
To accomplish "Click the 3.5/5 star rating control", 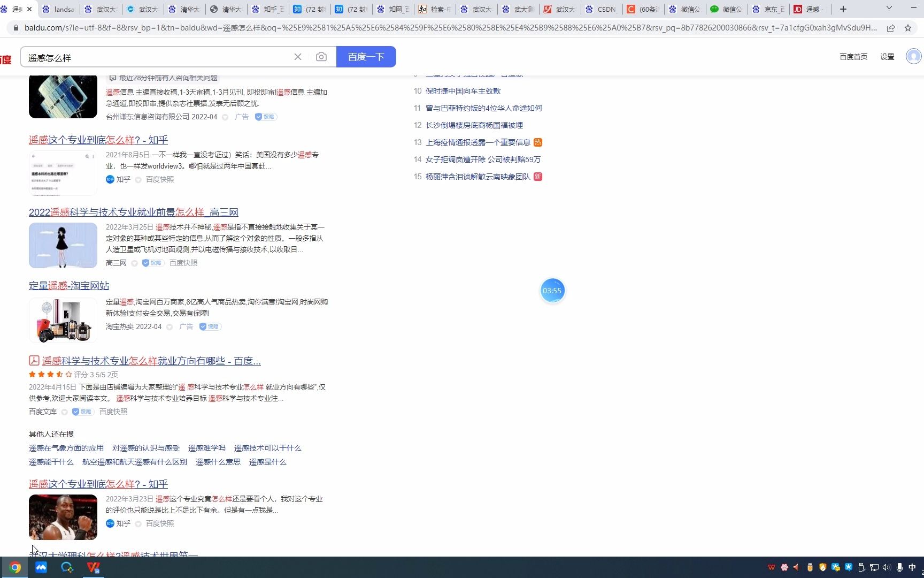I will tap(50, 375).
